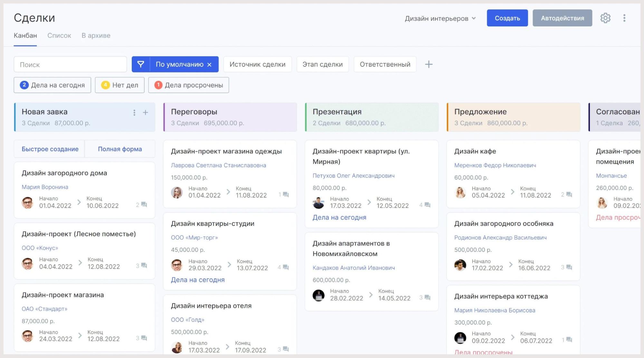The width and height of the screenshot is (644, 358).
Task: Add a new filter with plus icon
Action: 428,64
